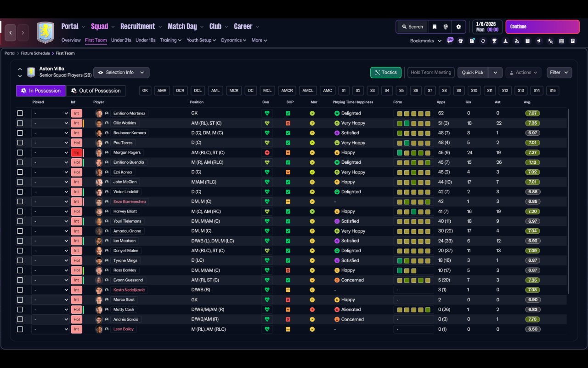Click the Quick Pick button
The image size is (588, 368).
(x=473, y=73)
